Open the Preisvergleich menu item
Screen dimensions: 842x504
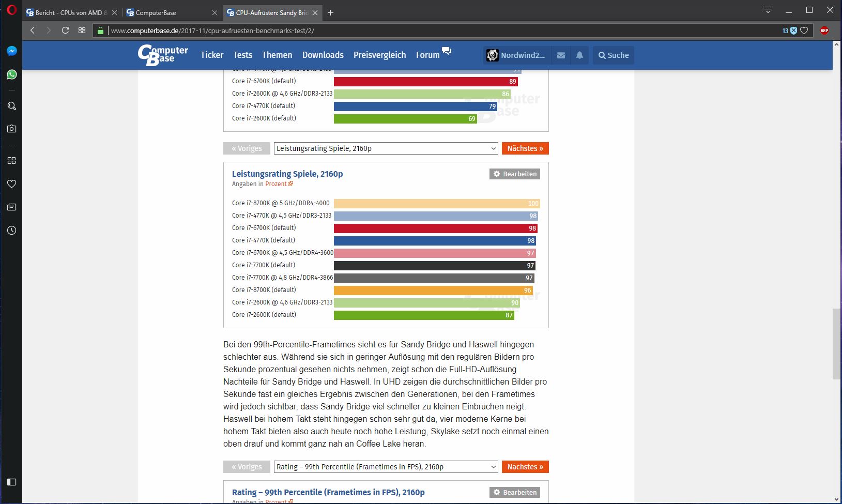click(x=380, y=55)
